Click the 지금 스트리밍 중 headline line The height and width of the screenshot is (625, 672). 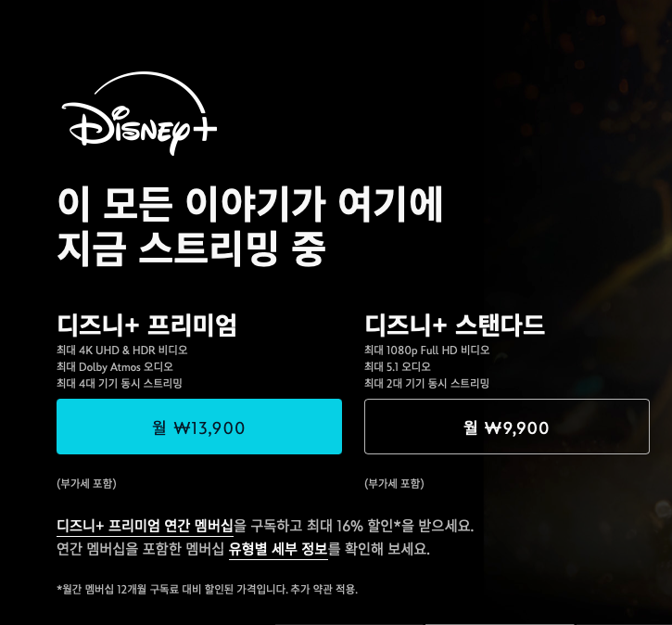tap(191, 249)
